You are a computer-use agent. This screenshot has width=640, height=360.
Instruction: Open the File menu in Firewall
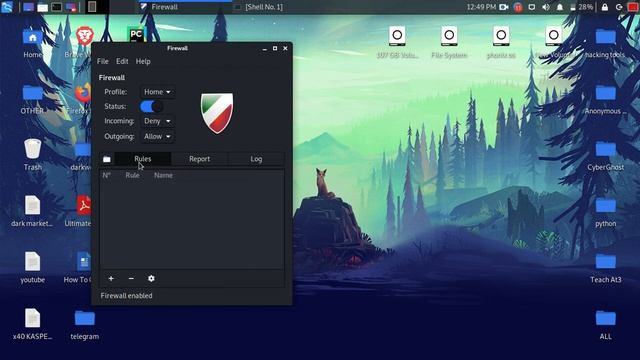(x=102, y=61)
